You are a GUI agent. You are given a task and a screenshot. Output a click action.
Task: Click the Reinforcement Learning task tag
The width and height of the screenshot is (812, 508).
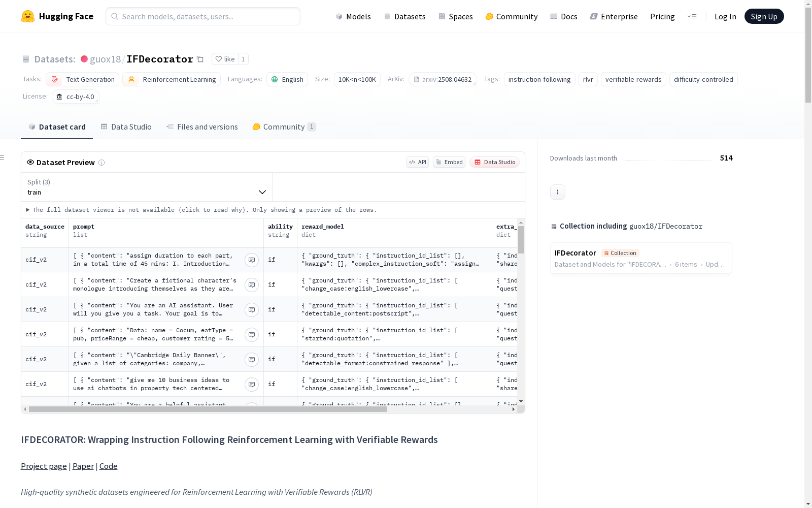pyautogui.click(x=172, y=79)
